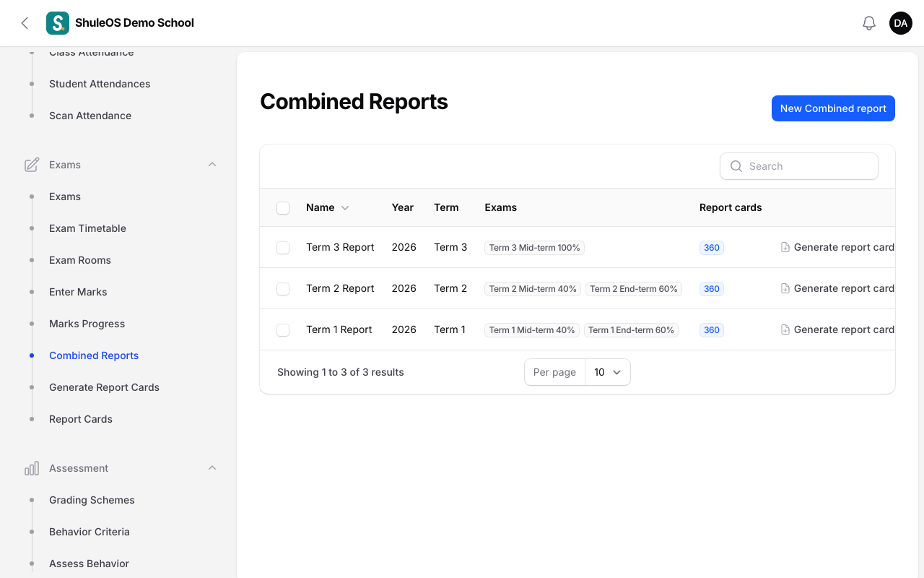924x578 pixels.
Task: Sort by the Name column chevron
Action: tap(345, 208)
